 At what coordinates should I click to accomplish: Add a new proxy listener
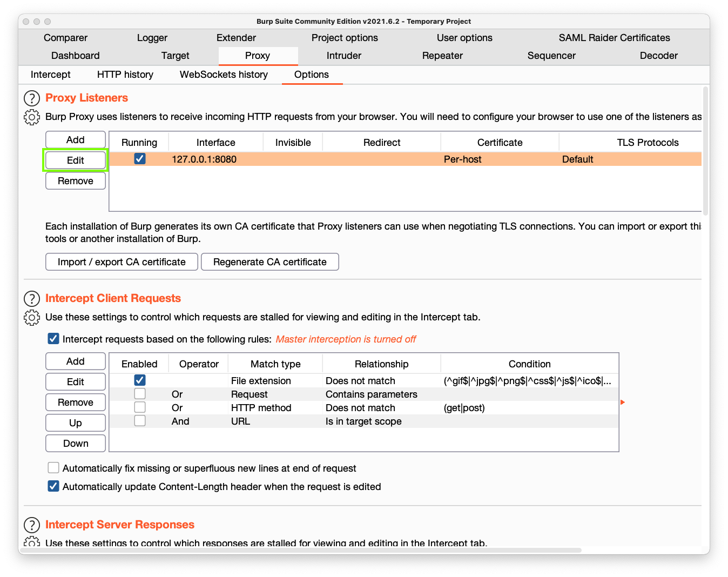point(76,140)
